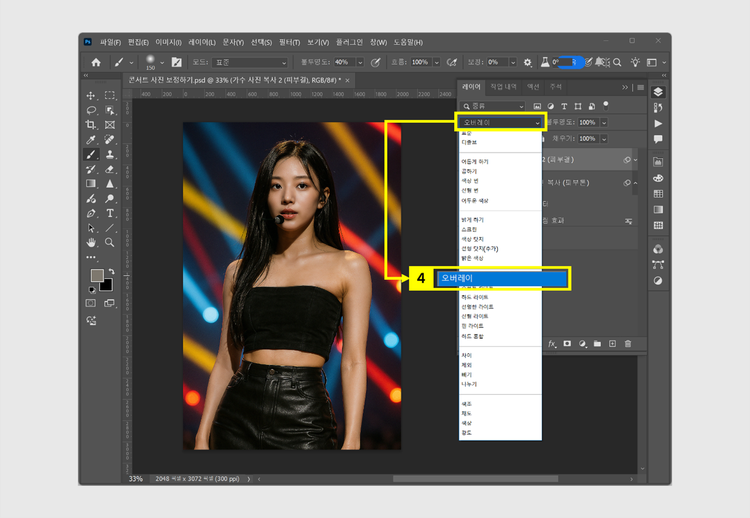This screenshot has height=518, width=750.
Task: Pick the Horizontal Type tool
Action: tap(109, 213)
